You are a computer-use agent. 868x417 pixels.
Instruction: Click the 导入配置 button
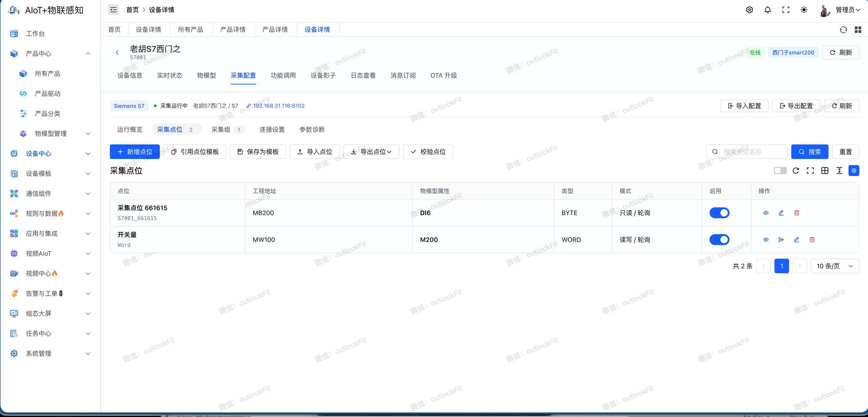coord(744,106)
